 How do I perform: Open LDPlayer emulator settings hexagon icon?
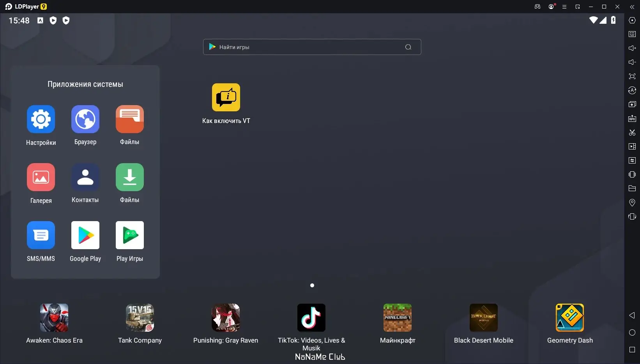(632, 20)
